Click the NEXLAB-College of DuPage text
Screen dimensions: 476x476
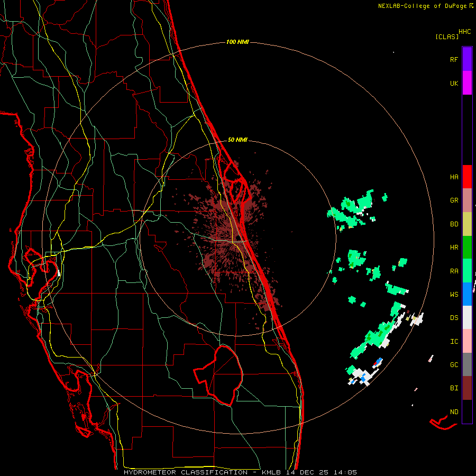coord(423,6)
